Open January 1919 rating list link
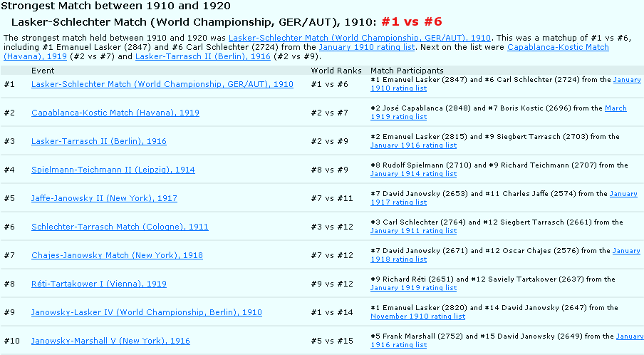The image size is (644, 355). click(x=413, y=288)
